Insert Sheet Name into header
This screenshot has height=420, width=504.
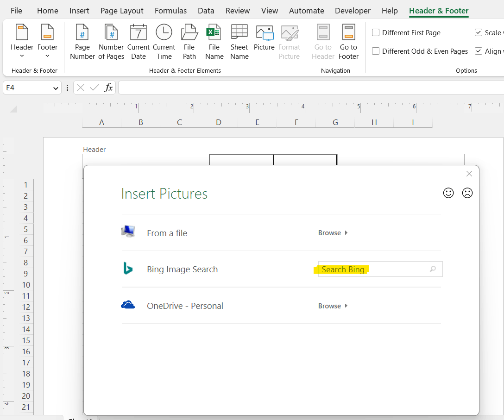[239, 42]
